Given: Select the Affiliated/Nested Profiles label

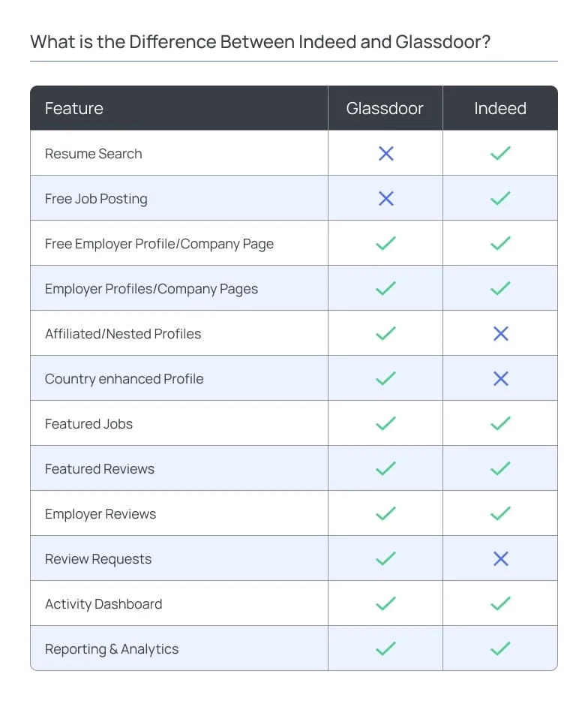Looking at the screenshot, I should point(123,334).
